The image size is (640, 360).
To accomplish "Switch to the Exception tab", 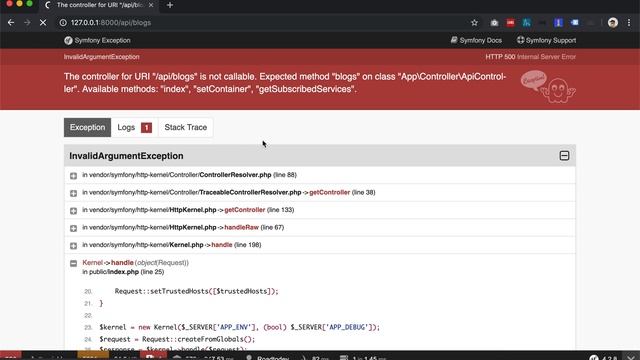I will coord(87,127).
